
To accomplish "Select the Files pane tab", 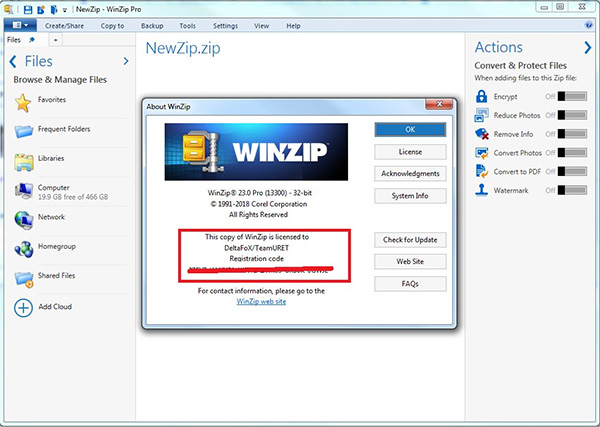I will coord(14,40).
